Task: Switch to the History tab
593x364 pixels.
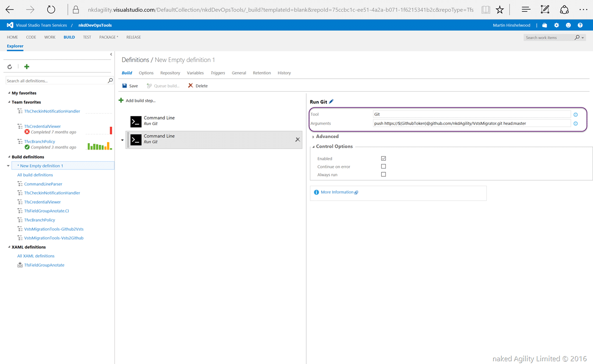Action: point(284,73)
